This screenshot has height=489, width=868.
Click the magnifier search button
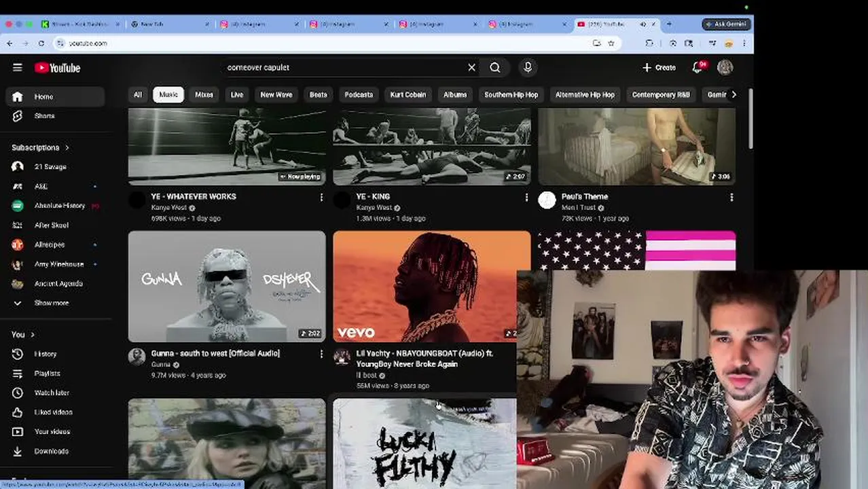(x=495, y=67)
